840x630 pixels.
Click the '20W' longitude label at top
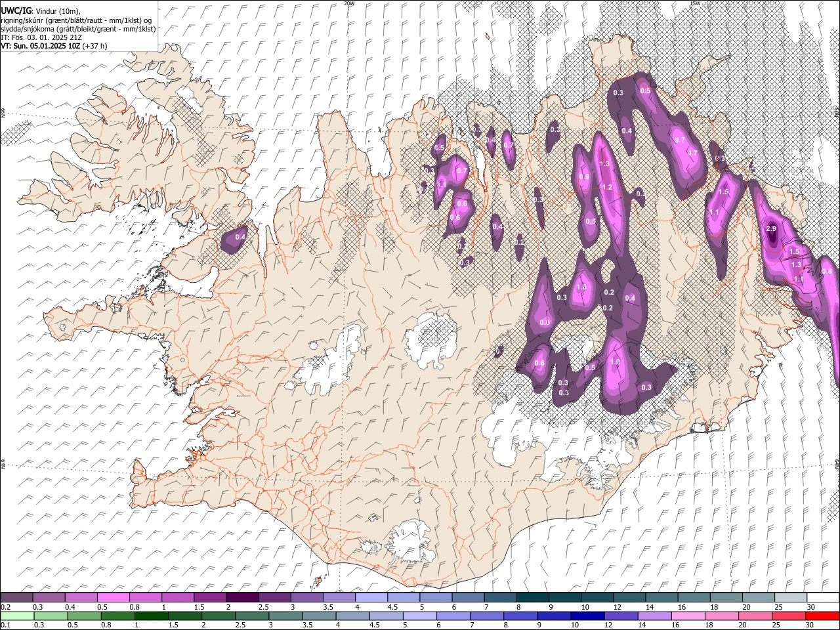pyautogui.click(x=349, y=3)
